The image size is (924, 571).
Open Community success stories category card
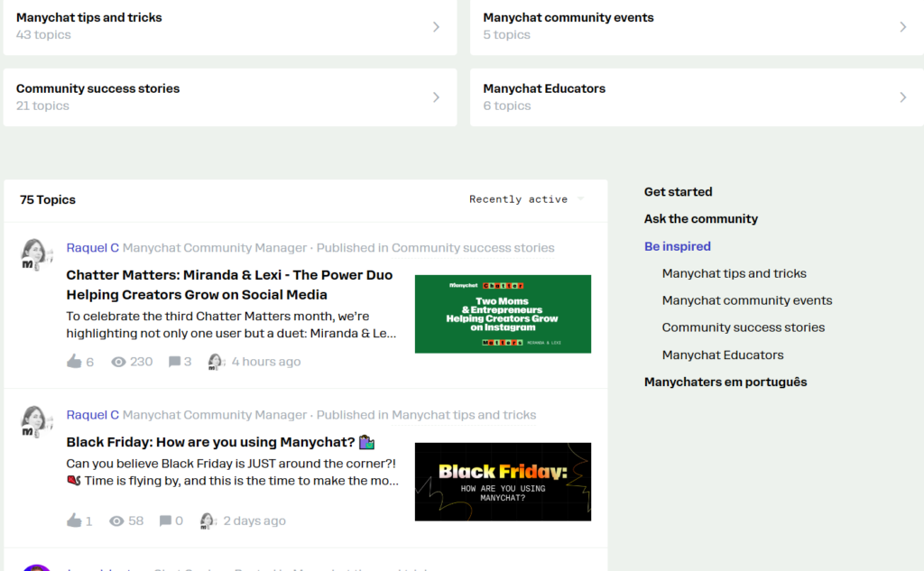click(x=230, y=97)
